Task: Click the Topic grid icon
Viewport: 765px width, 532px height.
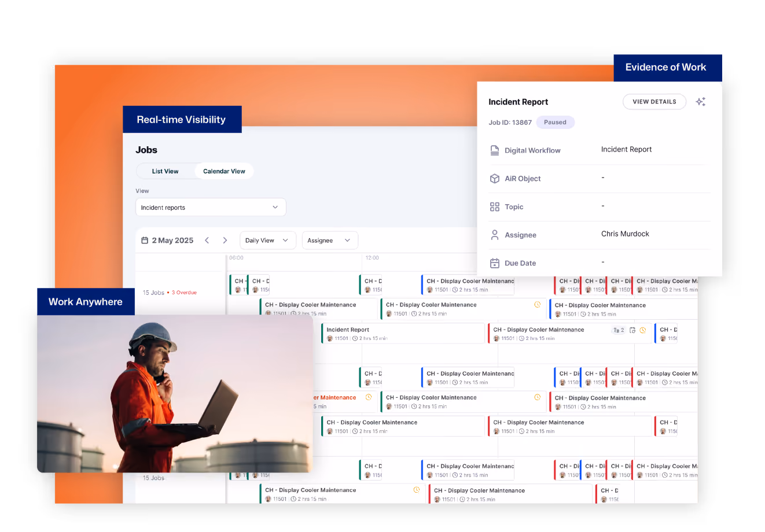Action: (x=495, y=207)
